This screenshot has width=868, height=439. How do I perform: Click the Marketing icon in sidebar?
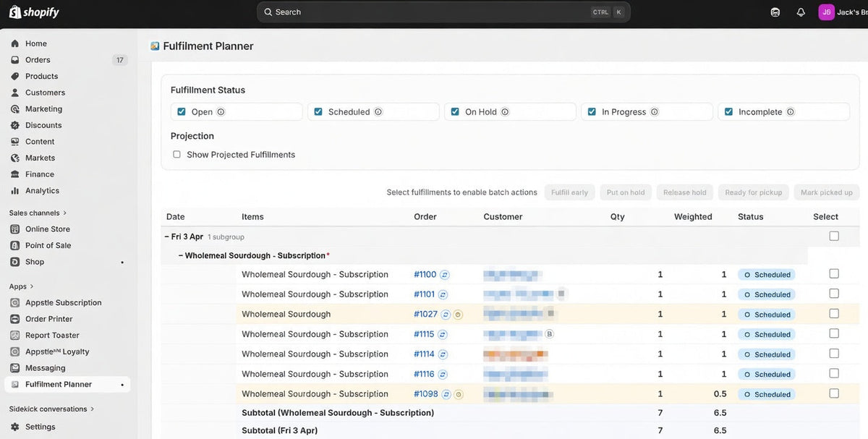click(x=14, y=108)
